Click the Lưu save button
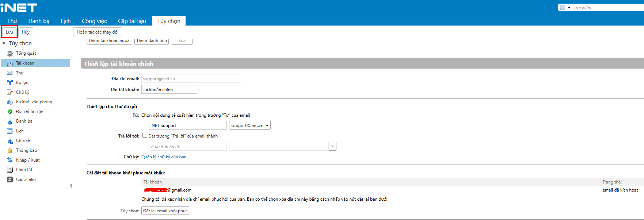 coord(9,32)
